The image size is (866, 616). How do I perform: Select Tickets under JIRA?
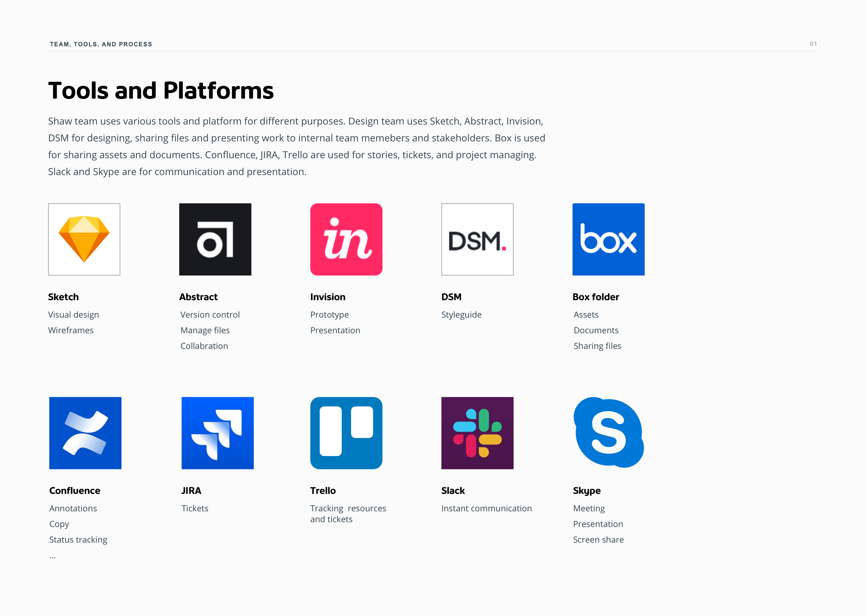195,508
